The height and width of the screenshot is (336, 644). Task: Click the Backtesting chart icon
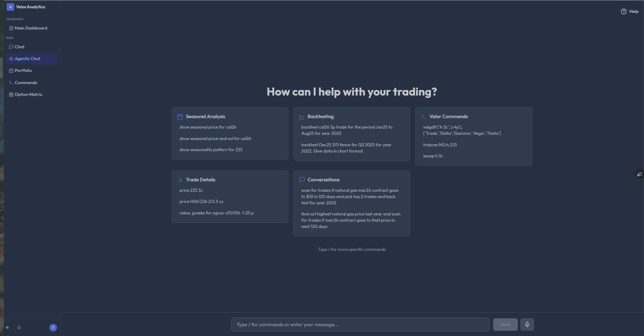pyautogui.click(x=302, y=117)
